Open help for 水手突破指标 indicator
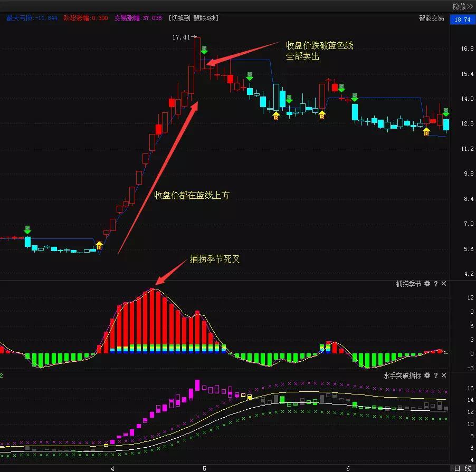This screenshot has height=472, width=476. coord(436,375)
